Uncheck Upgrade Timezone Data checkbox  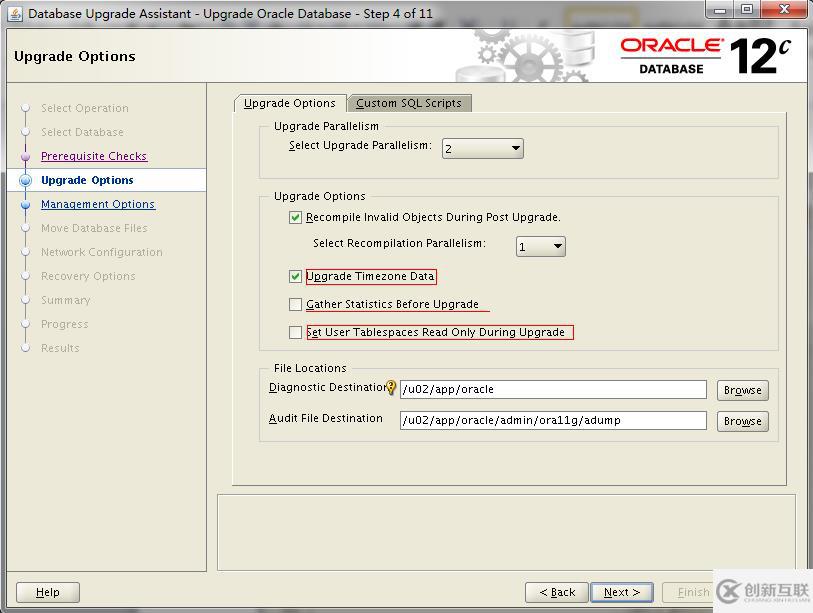(x=295, y=276)
